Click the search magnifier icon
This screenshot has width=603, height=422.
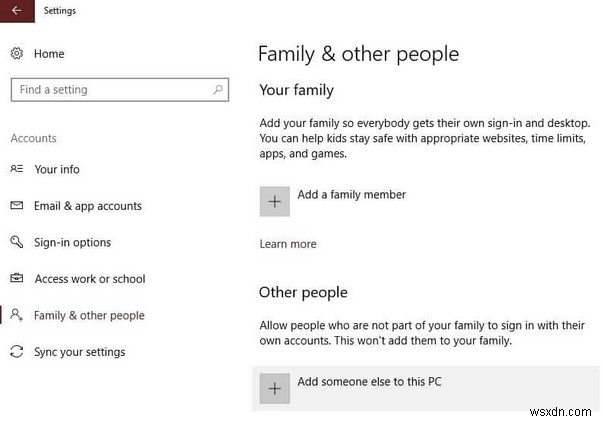[218, 90]
